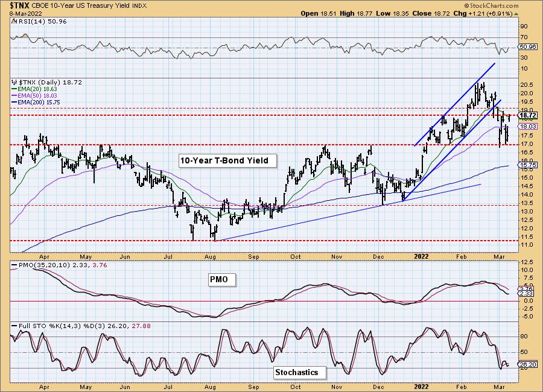
Task: Click the date '8-Mar-2022'
Action: (x=25, y=14)
